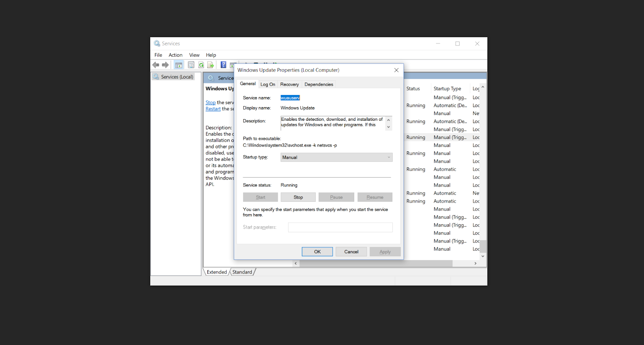Click the gear icon beside Services (Local)
This screenshot has width=644, height=345.
(x=156, y=77)
